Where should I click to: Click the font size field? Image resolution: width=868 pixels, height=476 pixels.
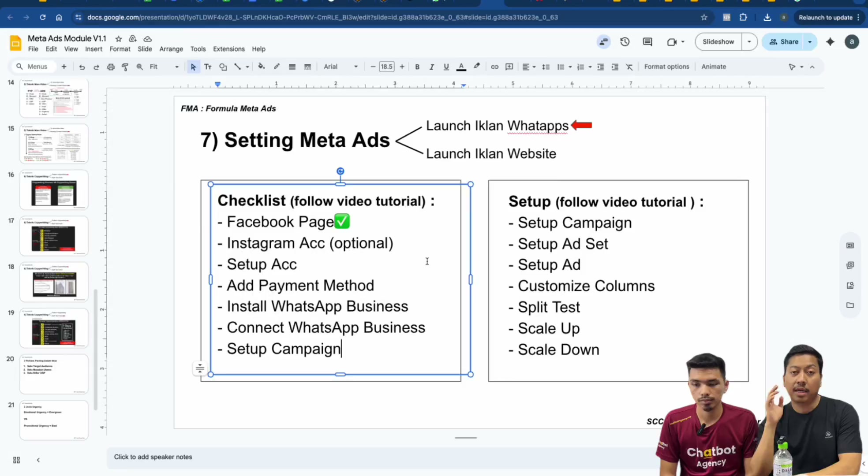pos(386,67)
